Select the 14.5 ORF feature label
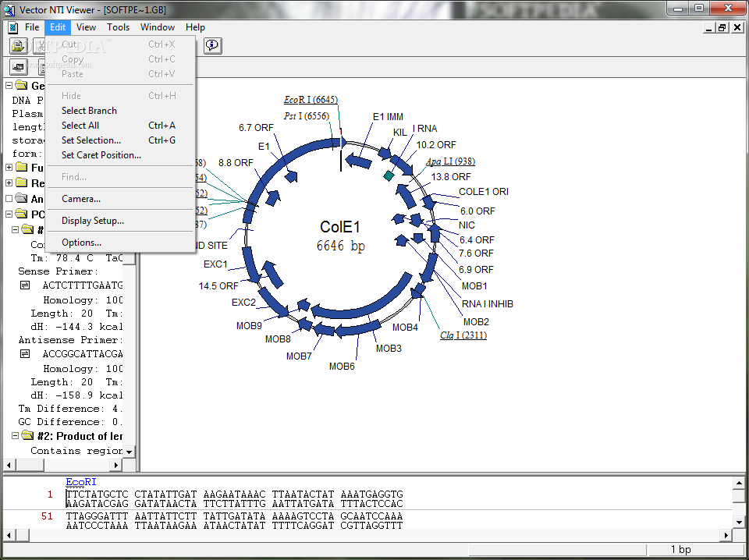 [x=218, y=286]
